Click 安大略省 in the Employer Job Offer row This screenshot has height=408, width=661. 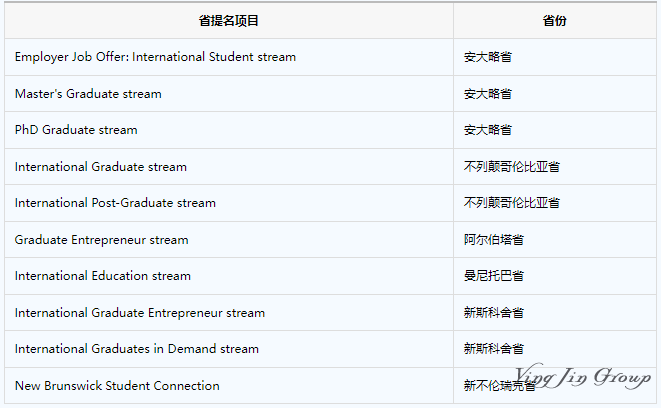pos(488,57)
